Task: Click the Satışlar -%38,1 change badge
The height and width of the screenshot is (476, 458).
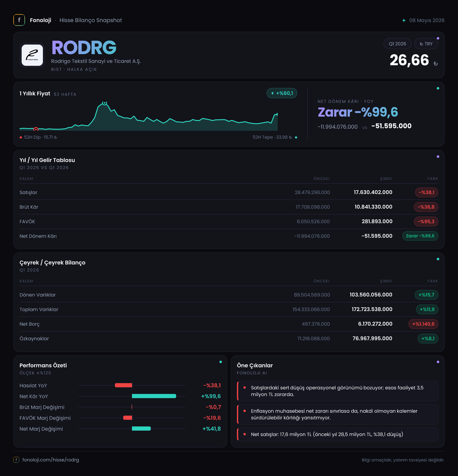Action: point(426,192)
